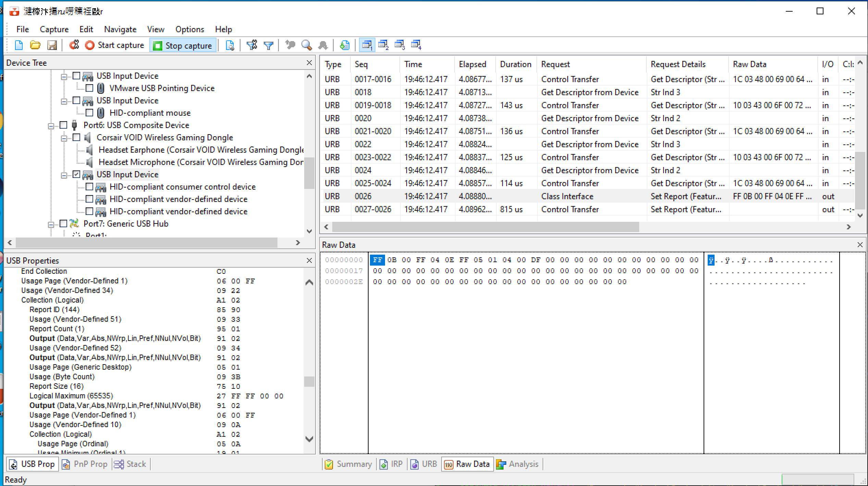The height and width of the screenshot is (486, 868).
Task: Click the new document toolbar icon
Action: (19, 45)
